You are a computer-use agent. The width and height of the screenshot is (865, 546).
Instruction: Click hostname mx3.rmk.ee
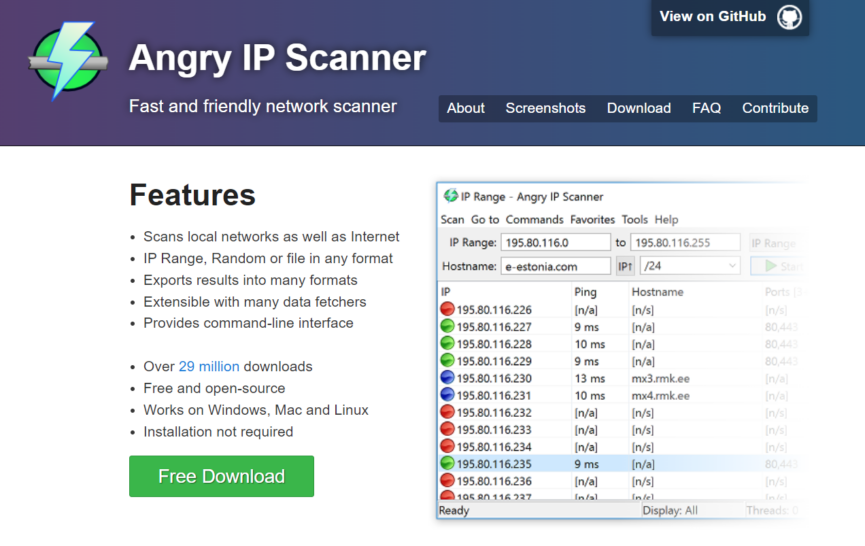660,378
